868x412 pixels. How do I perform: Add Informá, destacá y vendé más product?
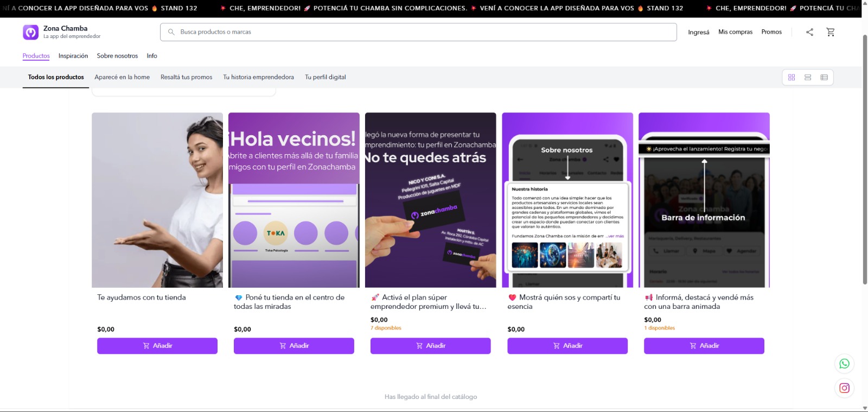(704, 346)
